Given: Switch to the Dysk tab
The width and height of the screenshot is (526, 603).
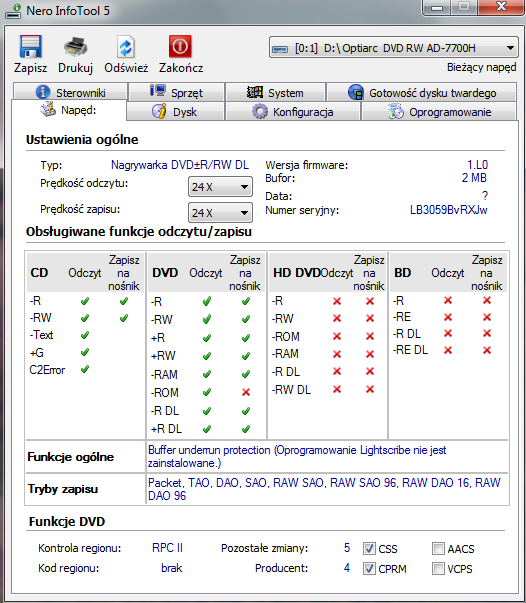Looking at the screenshot, I should click(175, 112).
